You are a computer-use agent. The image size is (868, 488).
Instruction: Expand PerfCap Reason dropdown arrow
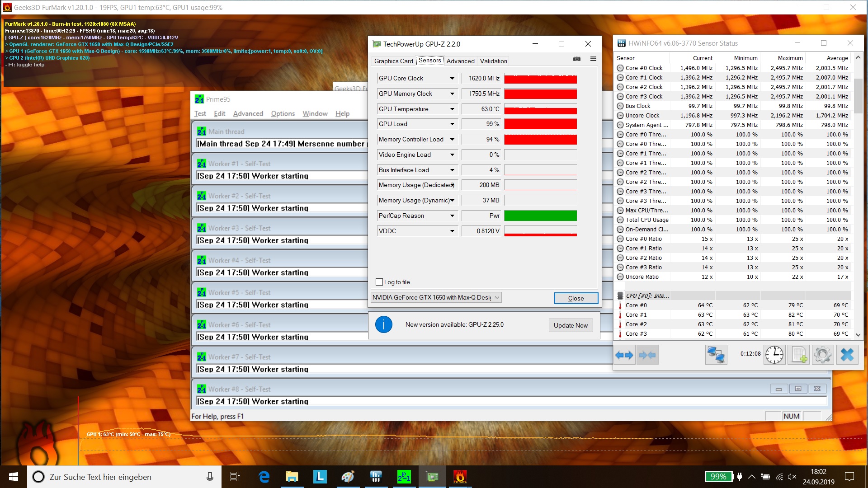(452, 216)
